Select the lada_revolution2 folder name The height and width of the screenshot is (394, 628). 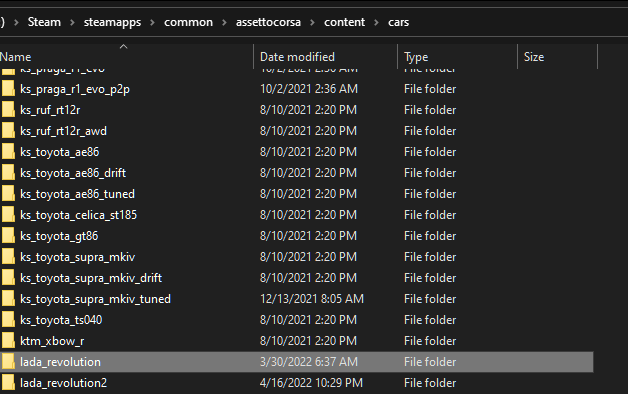[x=63, y=383]
